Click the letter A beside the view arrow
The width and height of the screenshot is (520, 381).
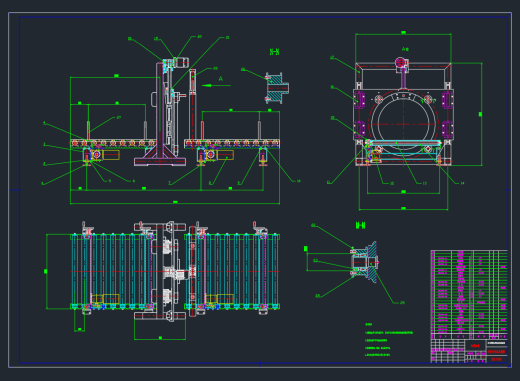click(221, 79)
